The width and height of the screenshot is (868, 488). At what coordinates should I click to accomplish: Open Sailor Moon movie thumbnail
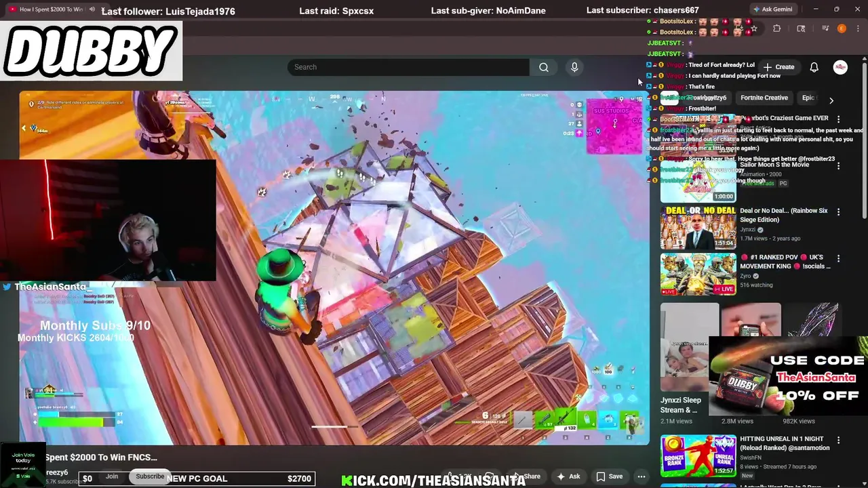click(698, 183)
